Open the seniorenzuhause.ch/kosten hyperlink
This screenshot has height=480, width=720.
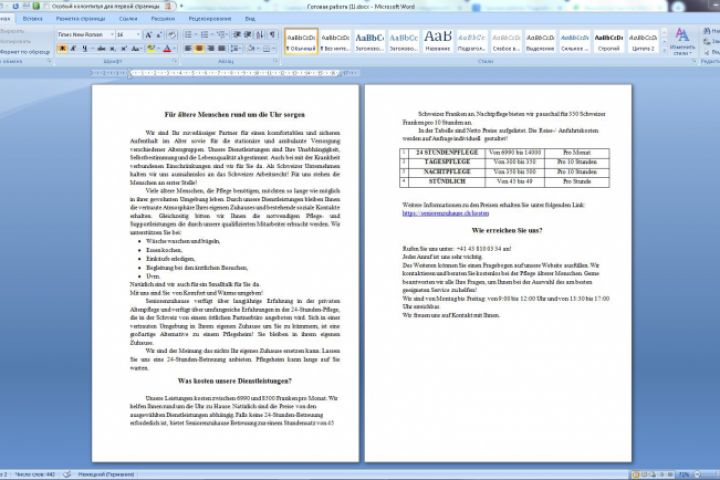pyautogui.click(x=445, y=214)
